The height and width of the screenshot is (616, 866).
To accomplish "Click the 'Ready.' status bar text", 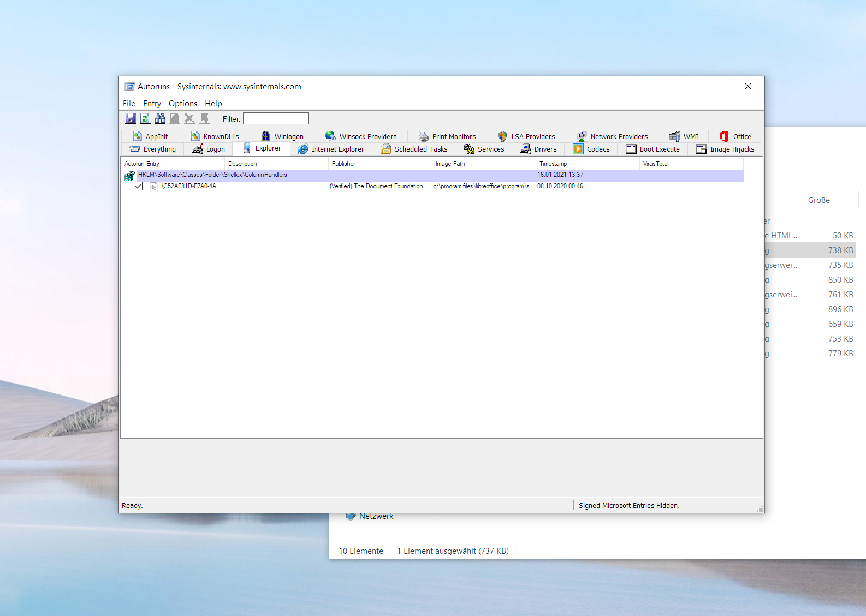I will (x=132, y=506).
